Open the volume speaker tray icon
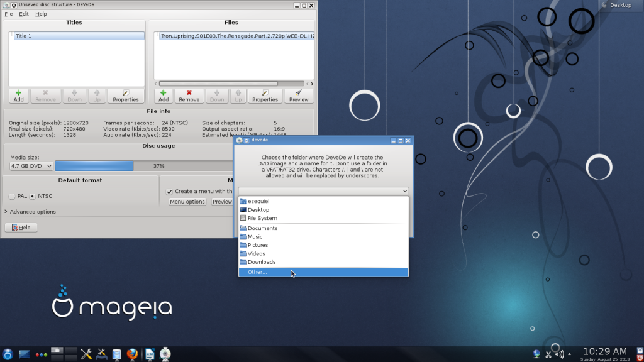Screen dimensions: 644x362 [x=559, y=354]
